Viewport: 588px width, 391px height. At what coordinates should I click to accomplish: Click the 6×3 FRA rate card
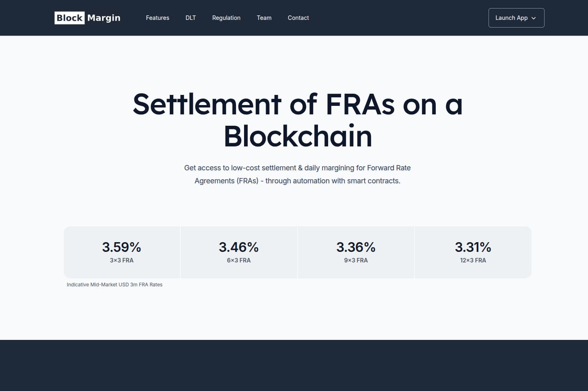[239, 252]
